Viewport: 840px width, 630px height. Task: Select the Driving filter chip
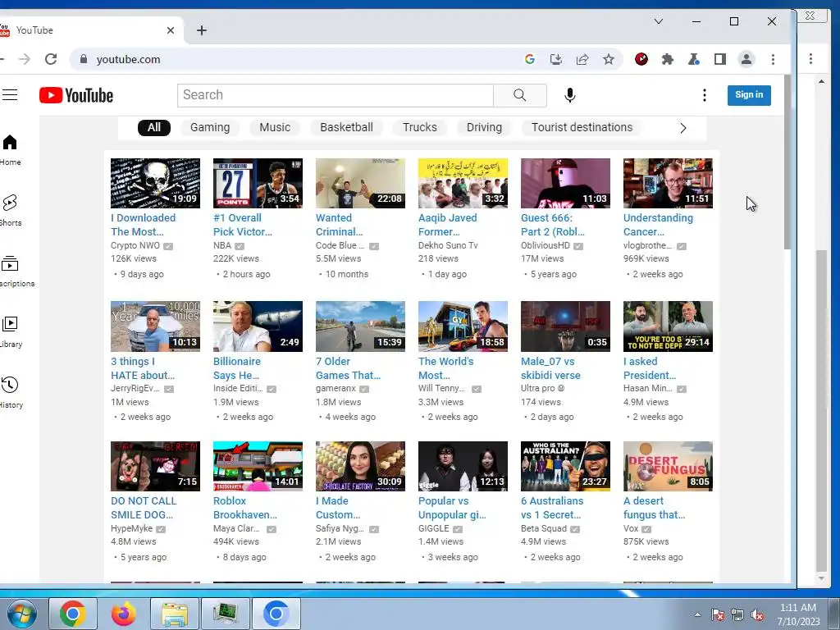484,127
